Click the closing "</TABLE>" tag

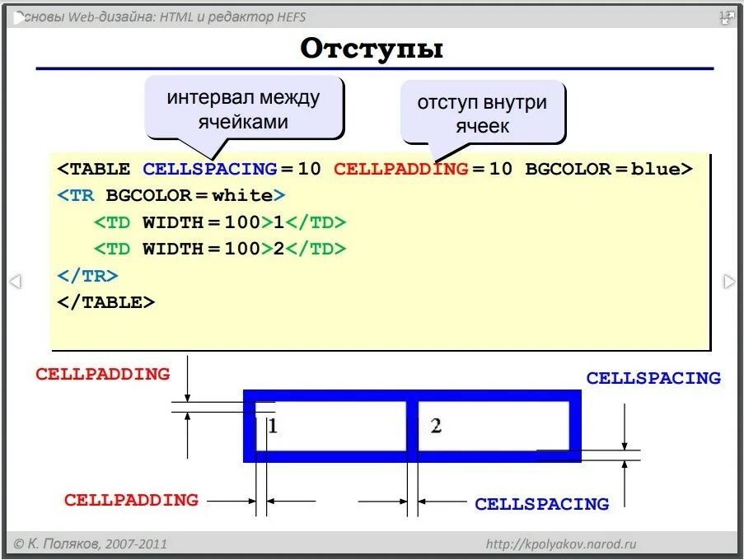105,302
